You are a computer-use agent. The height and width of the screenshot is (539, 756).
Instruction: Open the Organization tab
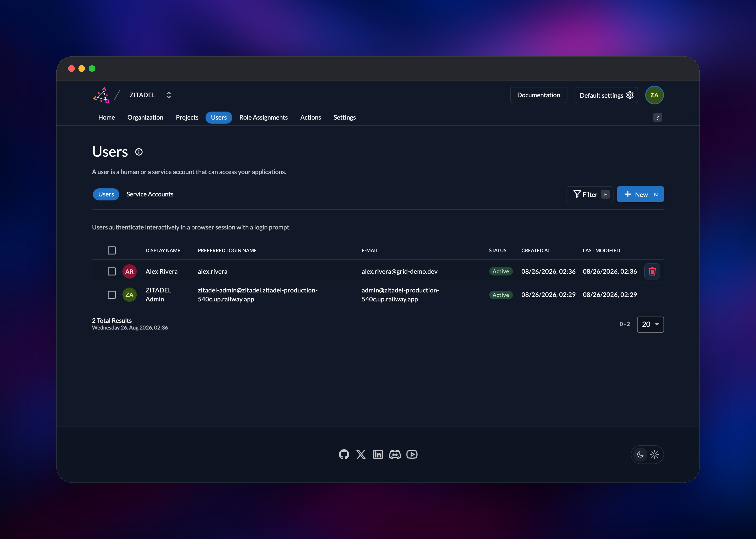145,117
